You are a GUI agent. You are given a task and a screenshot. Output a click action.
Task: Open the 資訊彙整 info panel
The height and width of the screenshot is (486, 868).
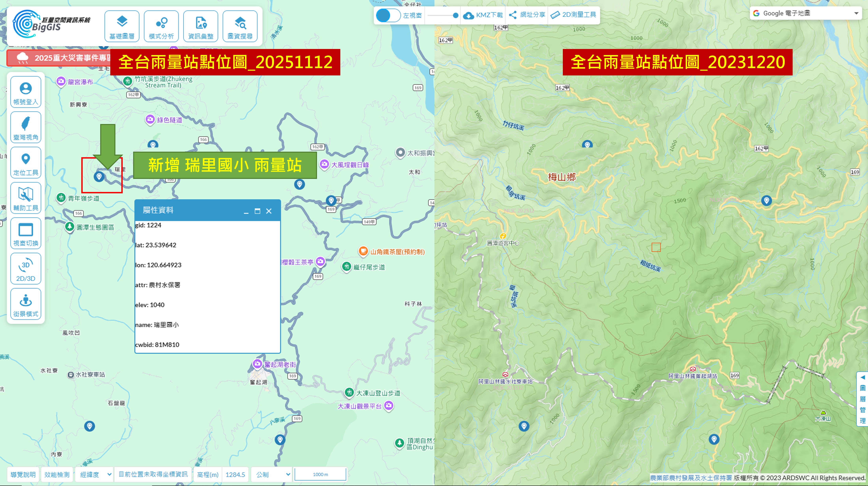(x=200, y=26)
